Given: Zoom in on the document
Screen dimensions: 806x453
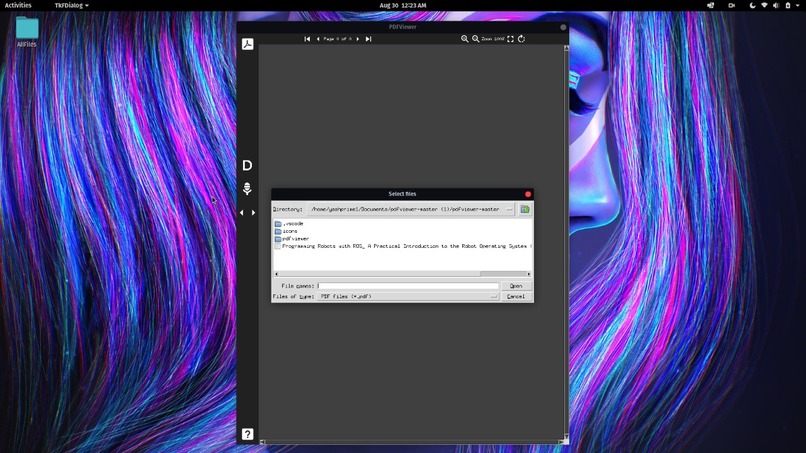Looking at the screenshot, I should coord(465,39).
